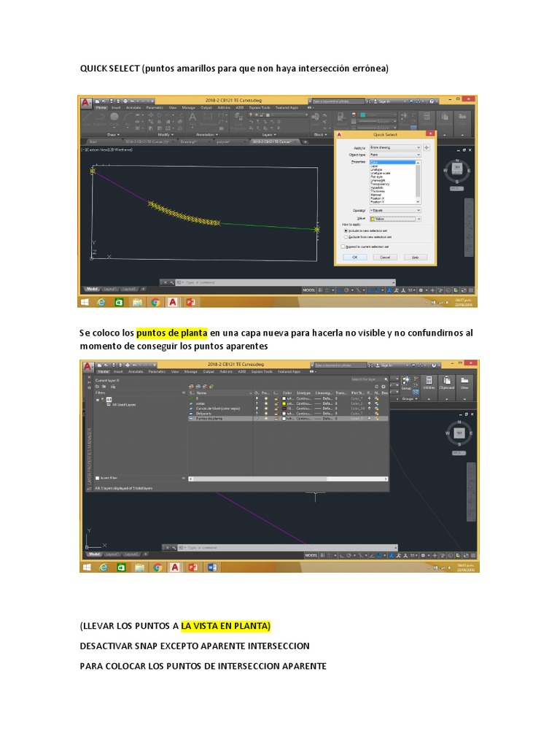Toggle freeze sun for Puntos de planta layer
This screenshot has width=560, height=747.
click(266, 418)
